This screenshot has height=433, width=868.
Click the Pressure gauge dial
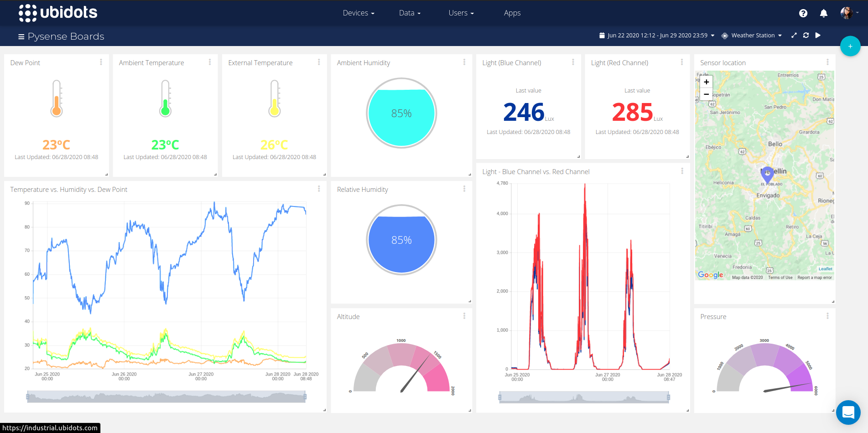point(764,367)
